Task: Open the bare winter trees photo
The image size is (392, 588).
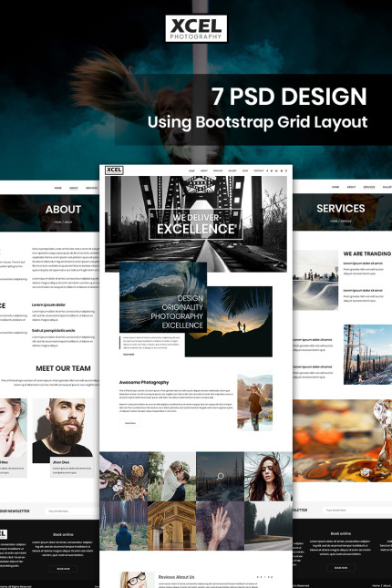Action: tap(367, 355)
